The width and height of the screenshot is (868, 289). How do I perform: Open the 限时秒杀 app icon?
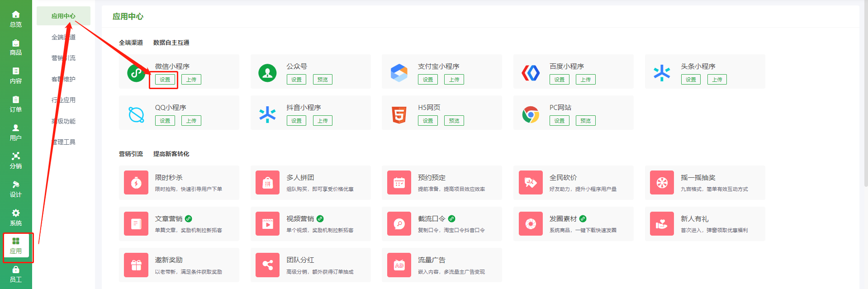coord(136,183)
